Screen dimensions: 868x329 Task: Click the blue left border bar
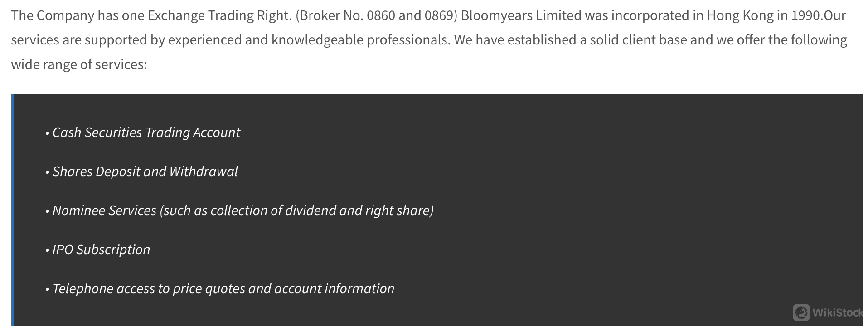pos(12,210)
